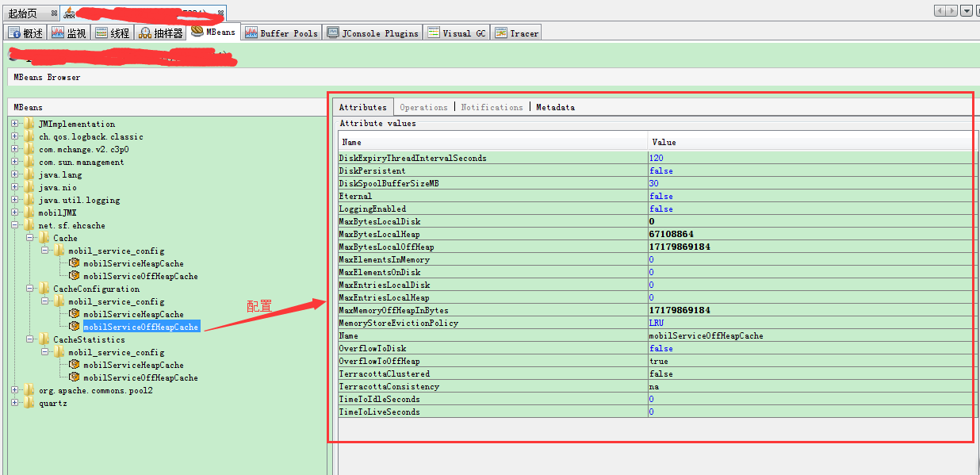Collapse the CacheStatistics folder node

pos(30,339)
